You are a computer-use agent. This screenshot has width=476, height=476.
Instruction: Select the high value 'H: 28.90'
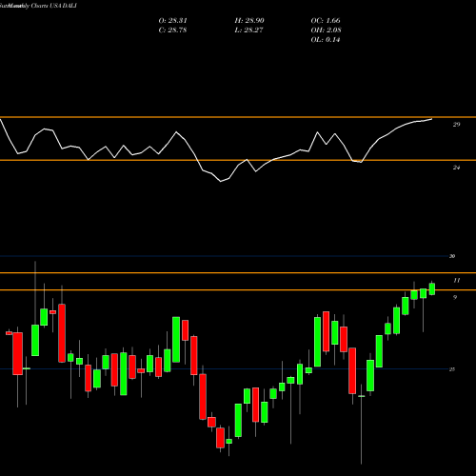[249, 21]
